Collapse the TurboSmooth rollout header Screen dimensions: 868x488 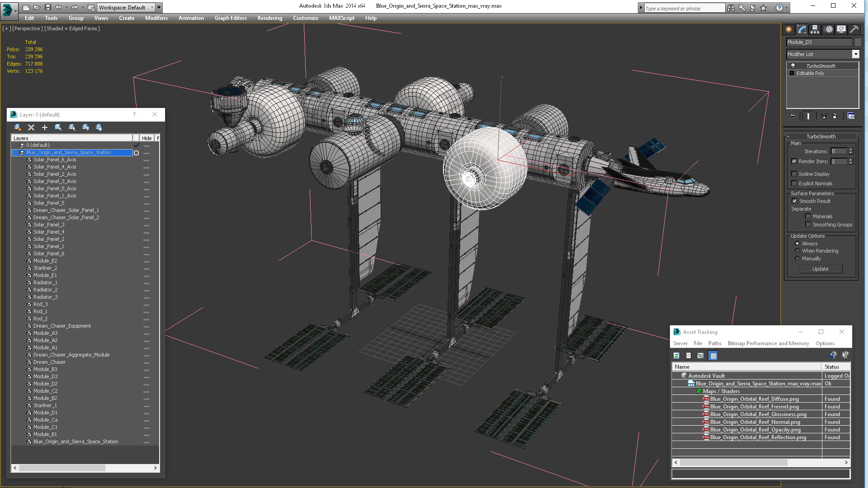point(821,136)
